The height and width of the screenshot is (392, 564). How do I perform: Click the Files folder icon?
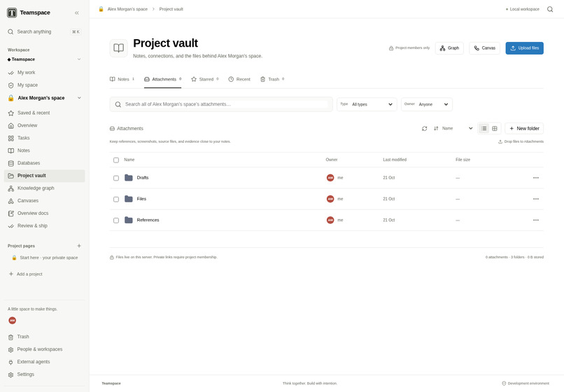[129, 199]
